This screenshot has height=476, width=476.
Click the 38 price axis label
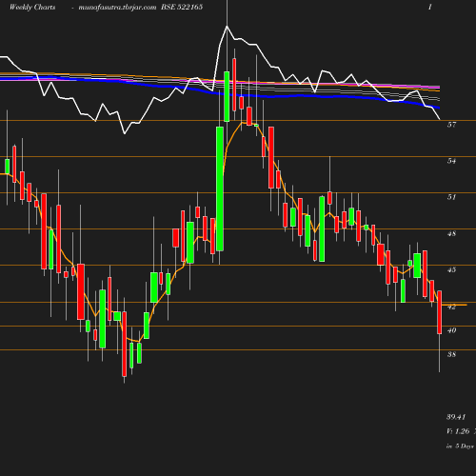[x=451, y=354]
